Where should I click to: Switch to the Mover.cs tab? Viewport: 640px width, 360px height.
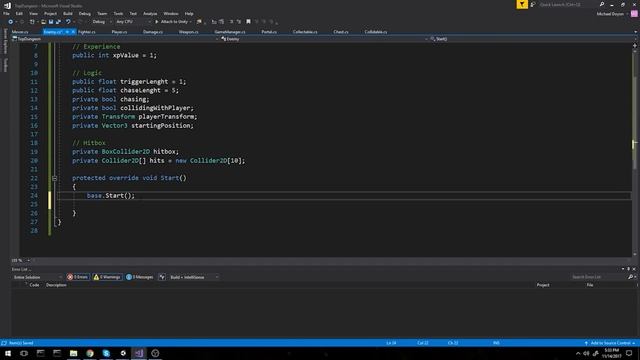coord(20,32)
